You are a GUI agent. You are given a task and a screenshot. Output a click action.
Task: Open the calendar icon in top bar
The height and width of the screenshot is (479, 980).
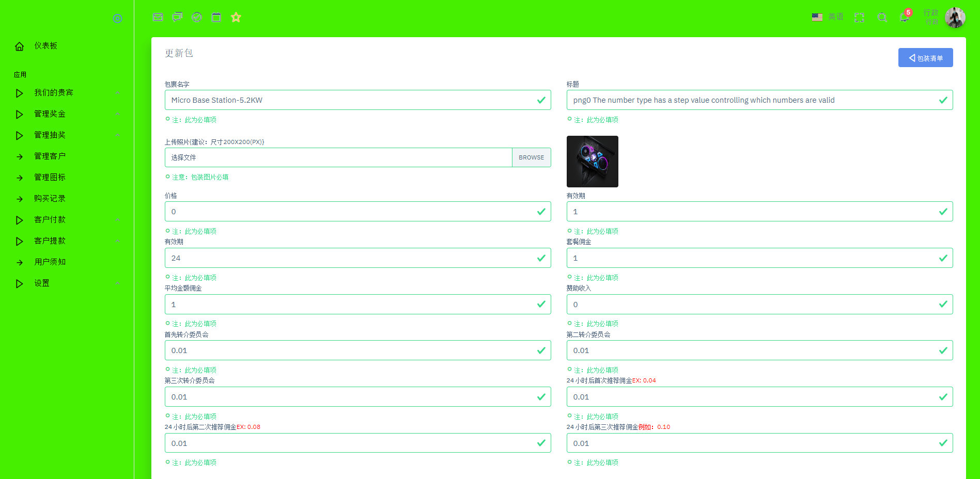pos(216,17)
